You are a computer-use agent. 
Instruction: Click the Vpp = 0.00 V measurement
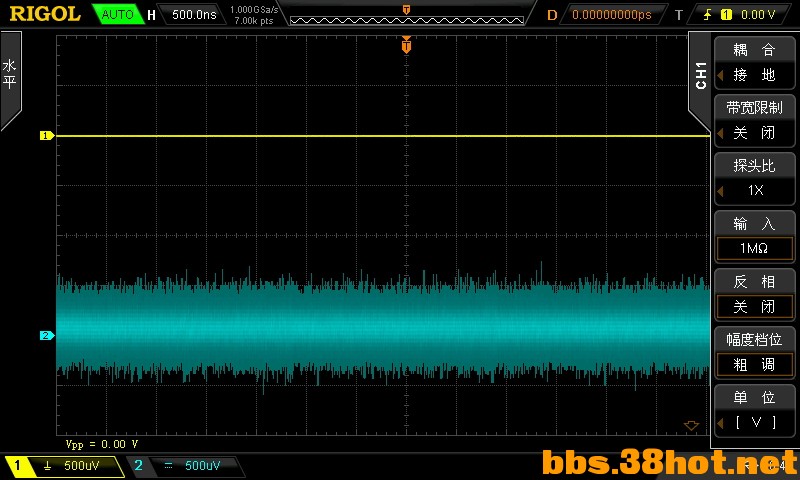pyautogui.click(x=102, y=444)
